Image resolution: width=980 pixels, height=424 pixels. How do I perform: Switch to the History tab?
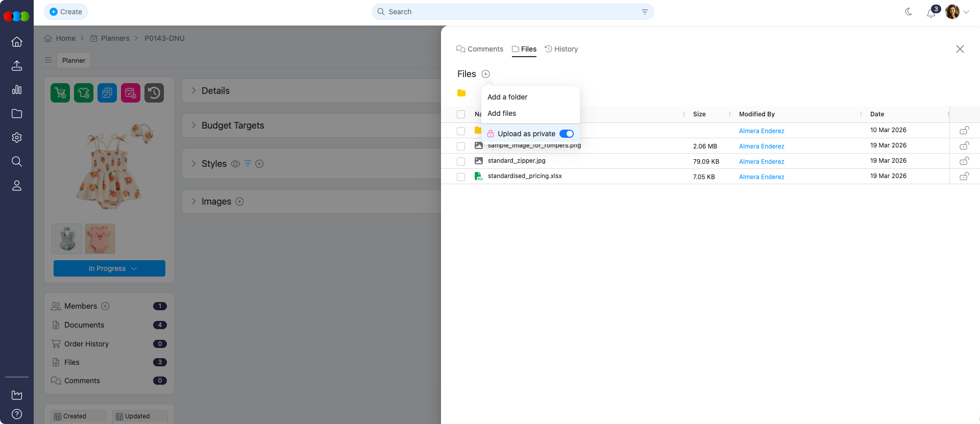point(561,49)
